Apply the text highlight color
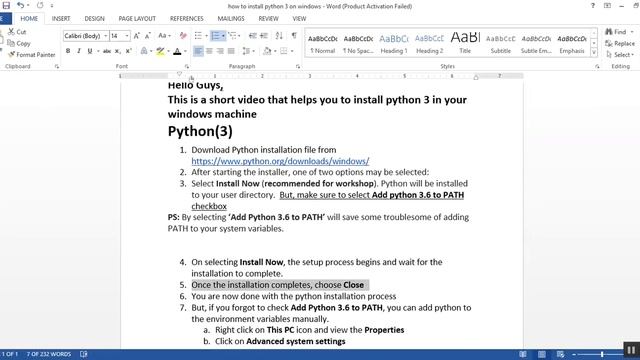This screenshot has width=640, height=360. [160, 51]
